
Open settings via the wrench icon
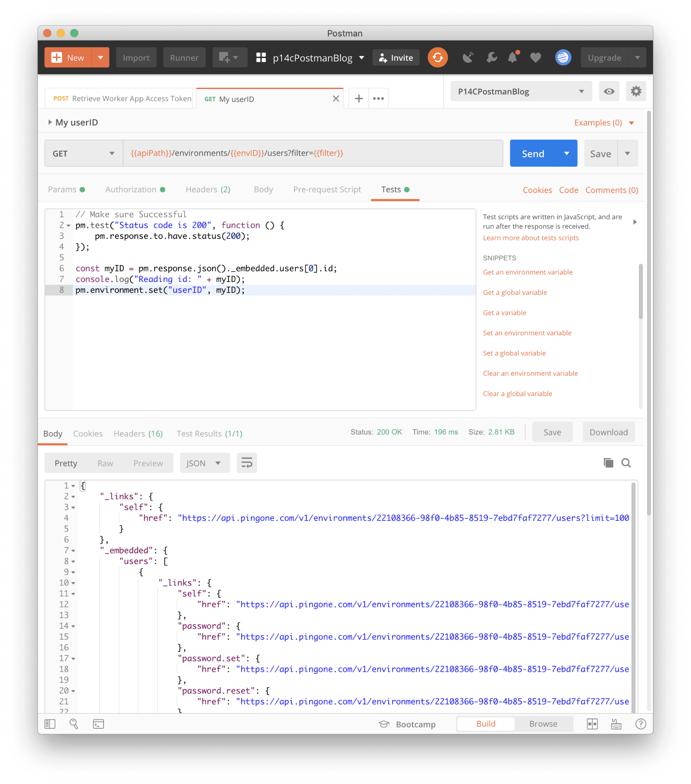[491, 58]
